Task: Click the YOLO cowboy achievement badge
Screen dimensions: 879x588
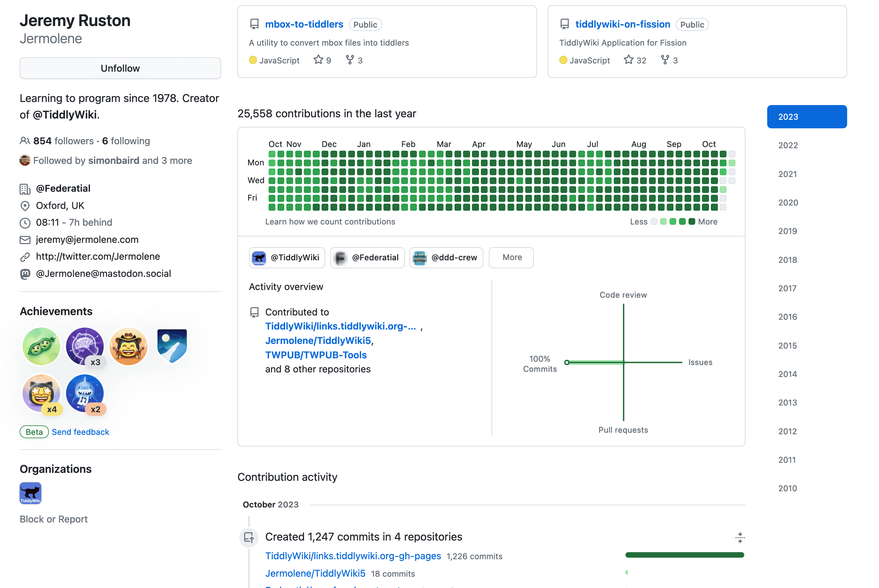Action: click(x=128, y=346)
